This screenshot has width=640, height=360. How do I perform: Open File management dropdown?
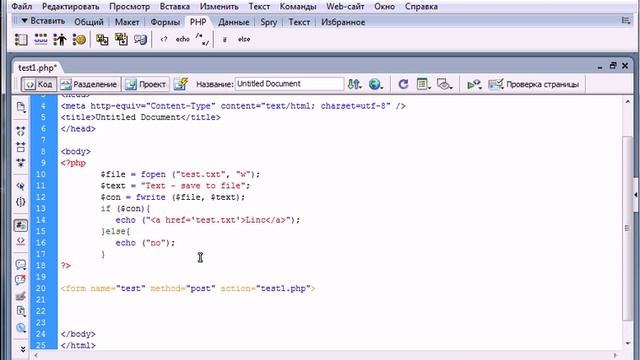coord(354,84)
